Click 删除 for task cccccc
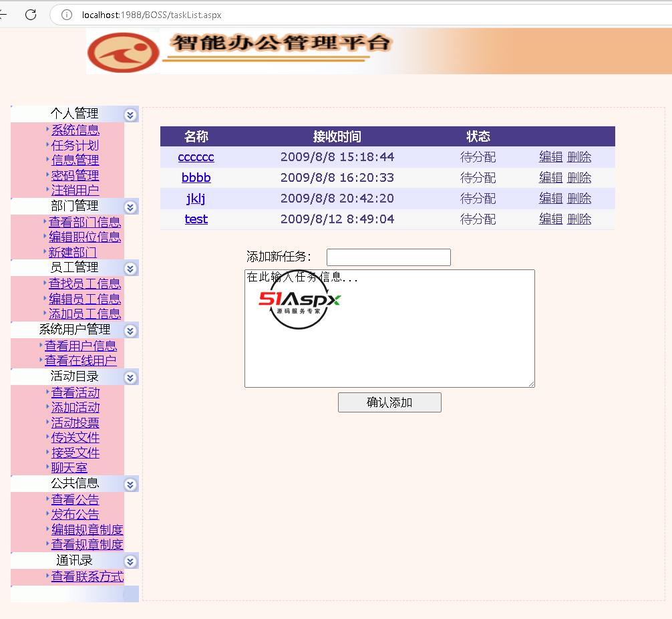Image resolution: width=672 pixels, height=619 pixels. click(x=579, y=157)
